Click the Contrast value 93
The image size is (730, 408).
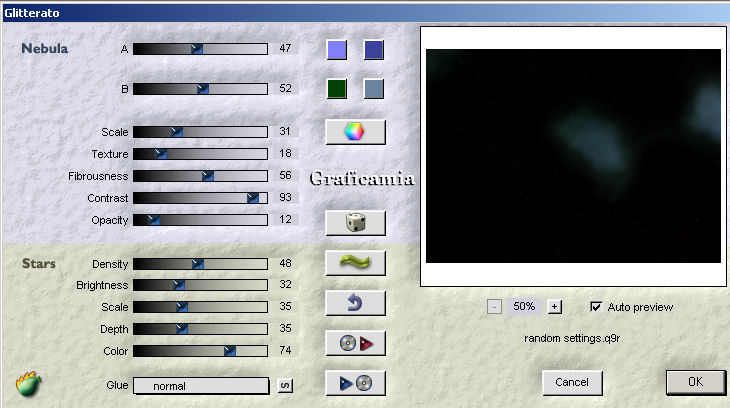(x=285, y=197)
